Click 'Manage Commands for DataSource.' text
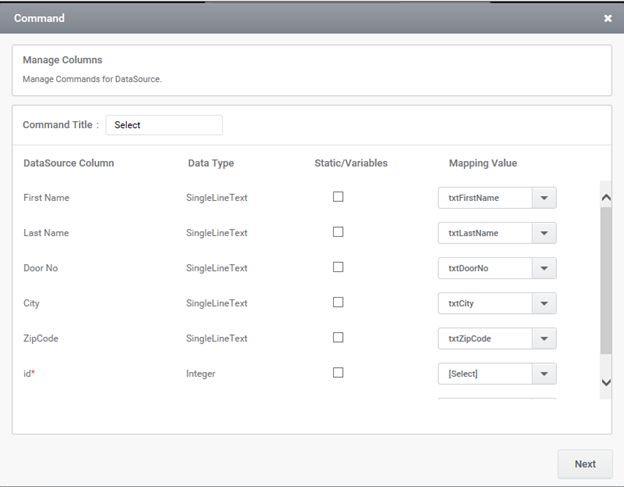This screenshot has width=624, height=487. (x=92, y=79)
